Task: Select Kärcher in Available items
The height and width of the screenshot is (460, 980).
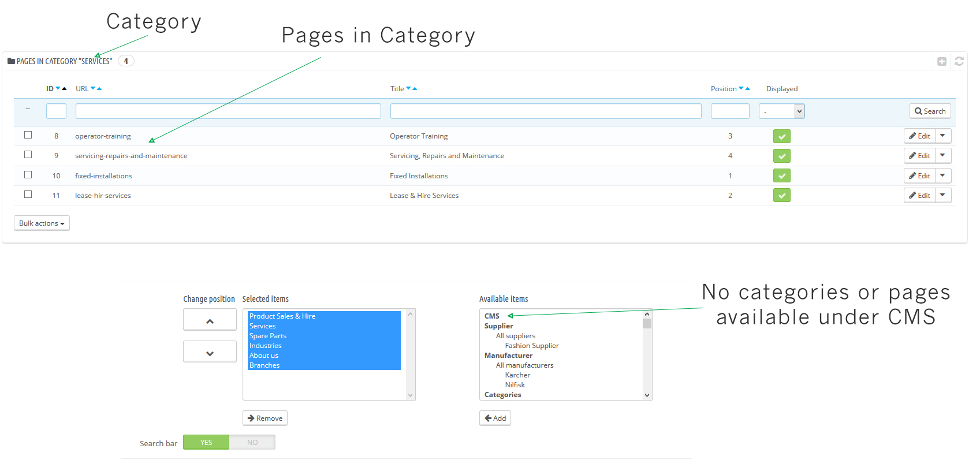Action: point(517,375)
